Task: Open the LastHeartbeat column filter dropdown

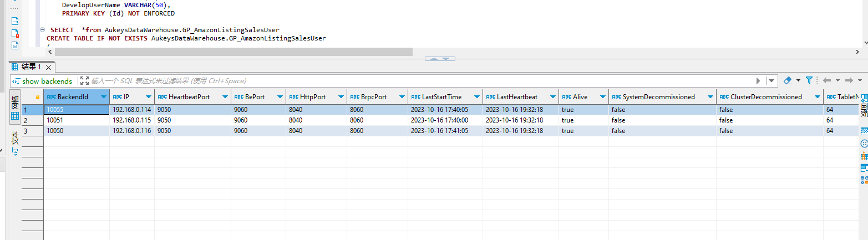Action: coord(552,96)
